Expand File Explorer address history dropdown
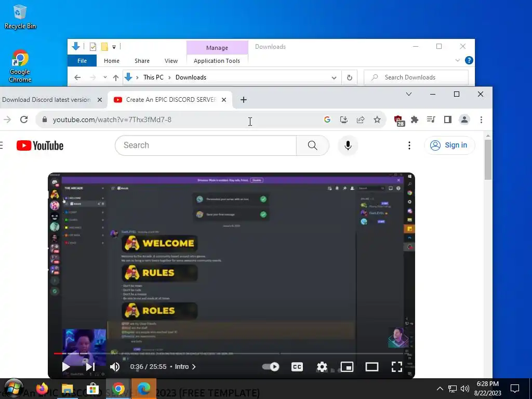The width and height of the screenshot is (532, 399). point(334,78)
